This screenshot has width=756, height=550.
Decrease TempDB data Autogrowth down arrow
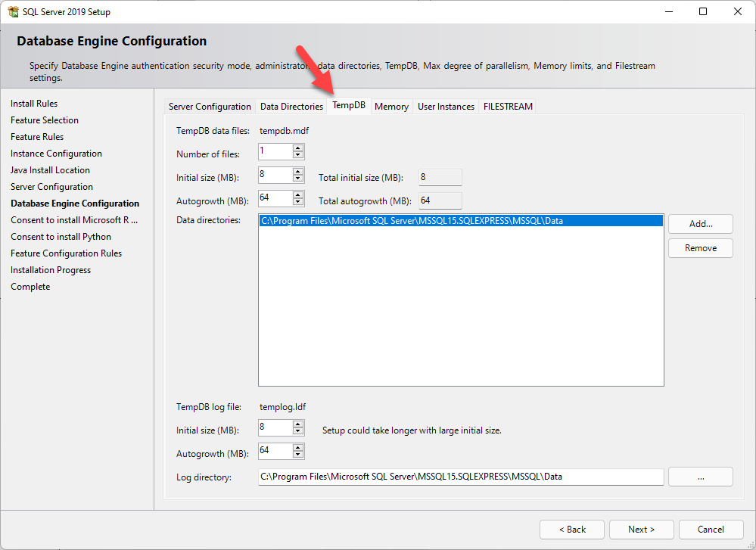click(298, 201)
